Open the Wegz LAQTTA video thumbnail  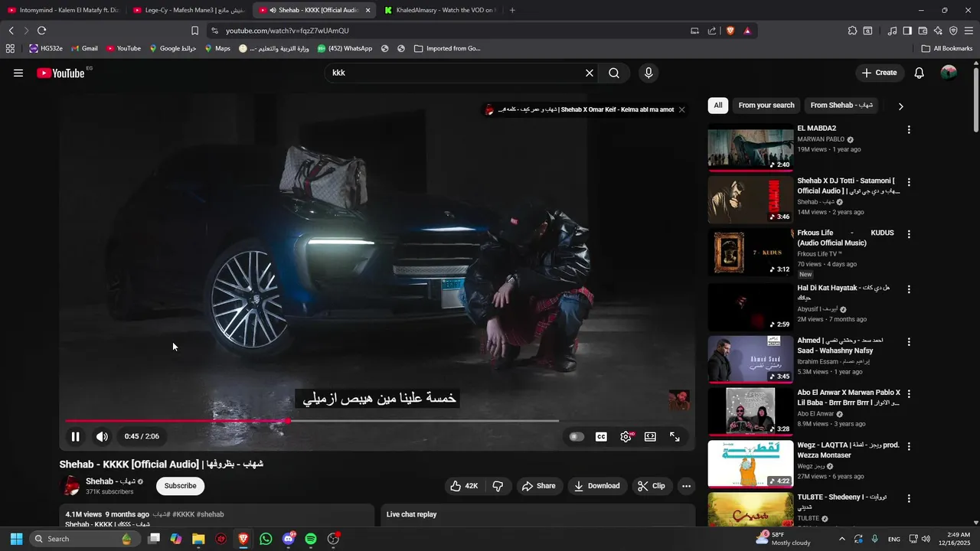tap(750, 464)
